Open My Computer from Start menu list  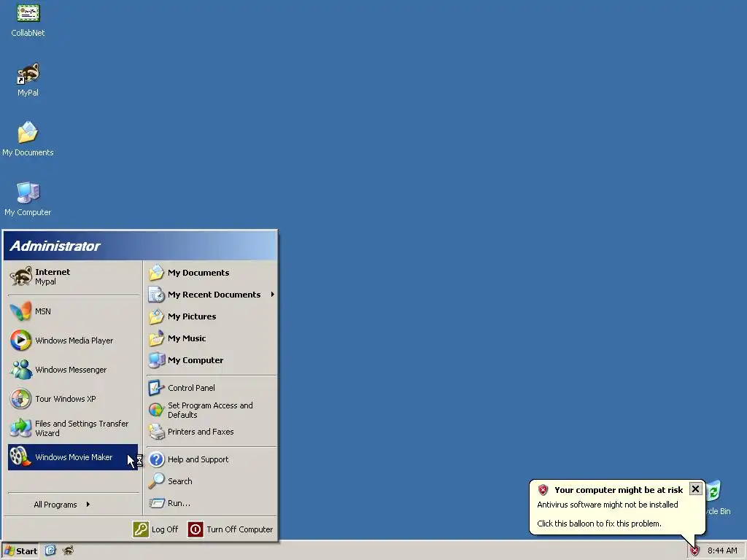tap(212, 360)
